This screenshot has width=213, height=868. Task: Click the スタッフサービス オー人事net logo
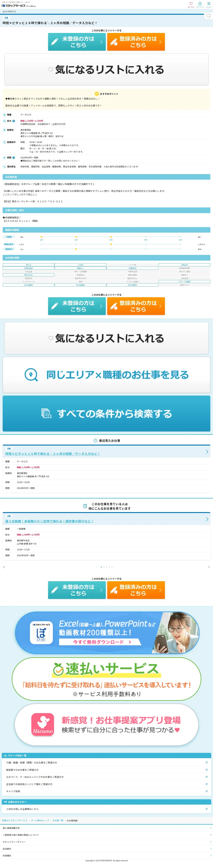[x=19, y=6]
